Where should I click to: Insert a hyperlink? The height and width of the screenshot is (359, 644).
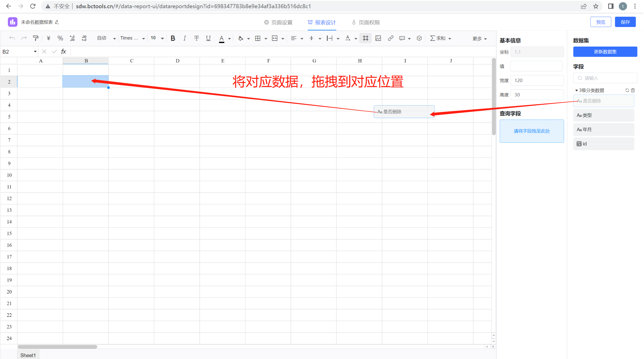coord(391,38)
